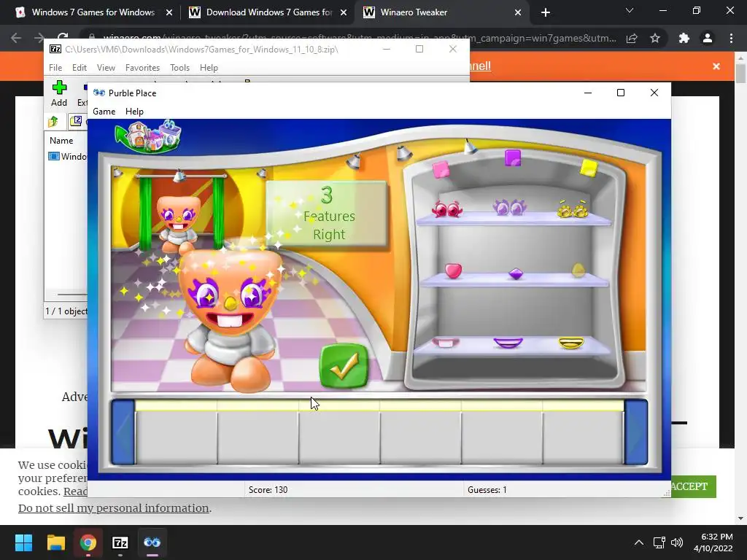Open the clock showing 6:32 PM
This screenshot has width=747, height=560.
tap(713, 542)
